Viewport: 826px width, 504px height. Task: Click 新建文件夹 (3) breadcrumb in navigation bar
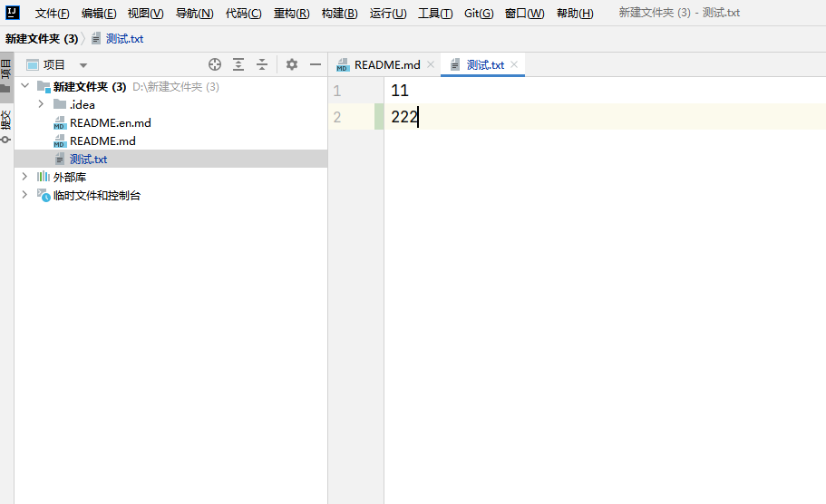(42, 38)
